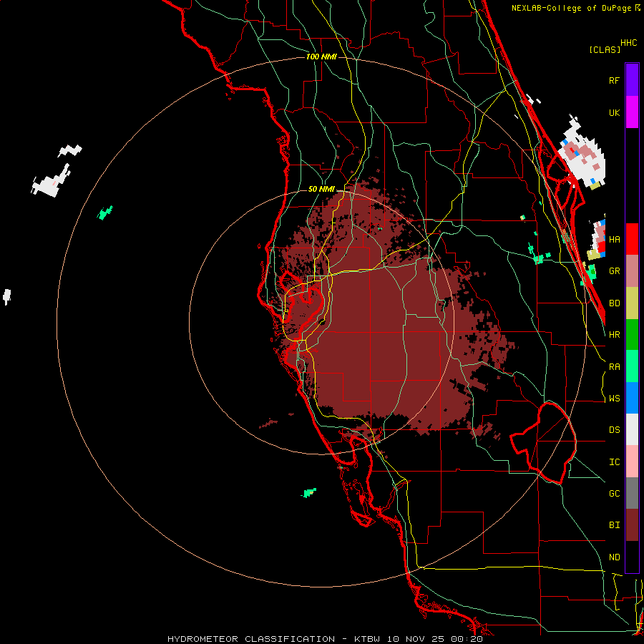Click the "[CLAS]" legend header text
Screen dimensions: 644x644
[x=605, y=49]
